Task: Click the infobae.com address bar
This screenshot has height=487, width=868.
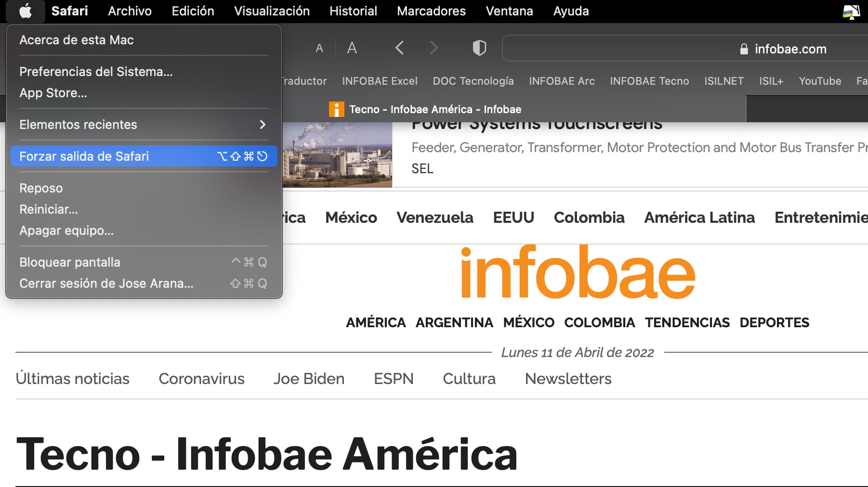Action: click(684, 49)
